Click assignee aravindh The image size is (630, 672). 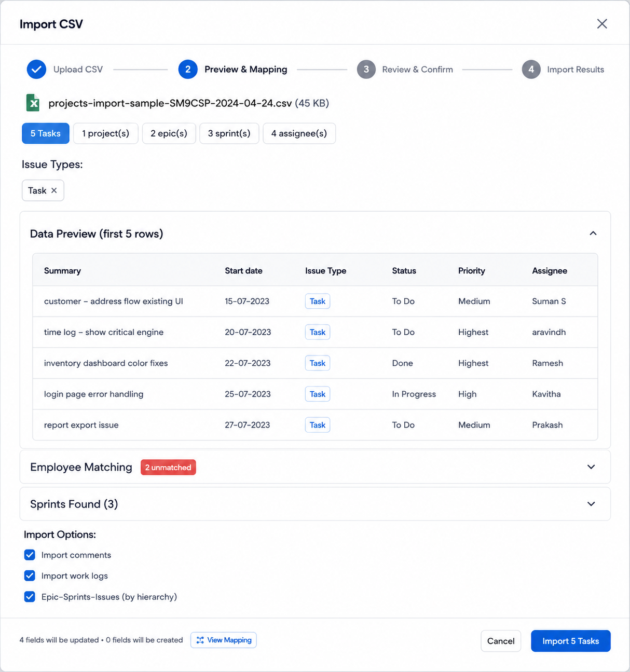[x=549, y=332]
